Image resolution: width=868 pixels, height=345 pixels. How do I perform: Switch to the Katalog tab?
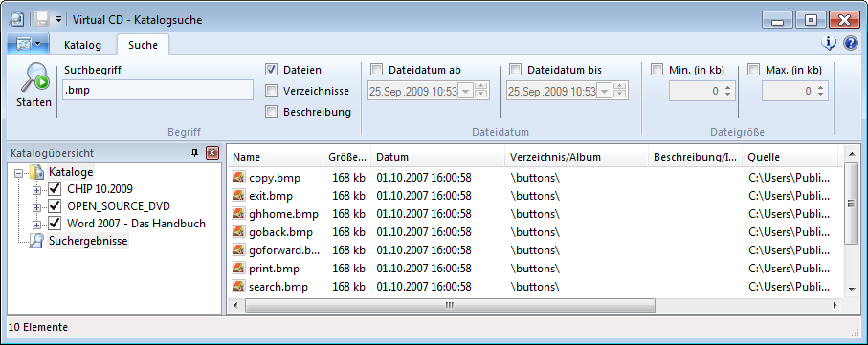point(82,45)
